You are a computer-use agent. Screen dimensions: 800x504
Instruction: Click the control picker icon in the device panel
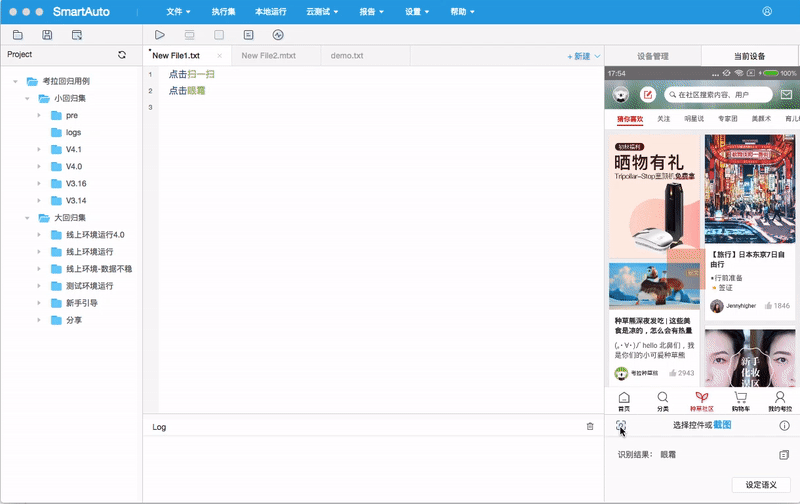pyautogui.click(x=620, y=425)
